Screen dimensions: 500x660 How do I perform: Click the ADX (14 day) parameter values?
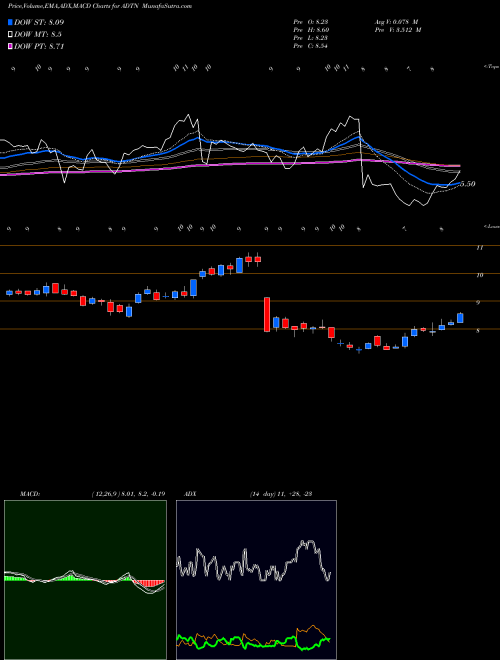[x=281, y=494]
